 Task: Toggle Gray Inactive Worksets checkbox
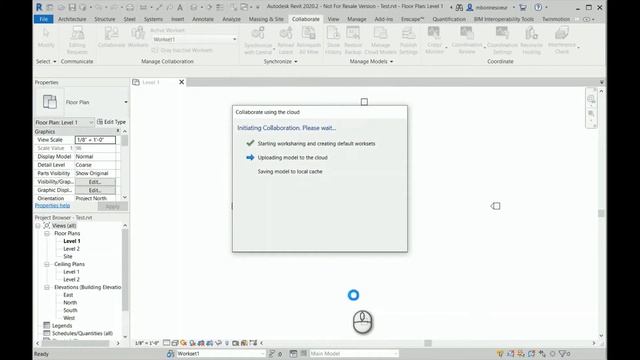pyautogui.click(x=155, y=50)
